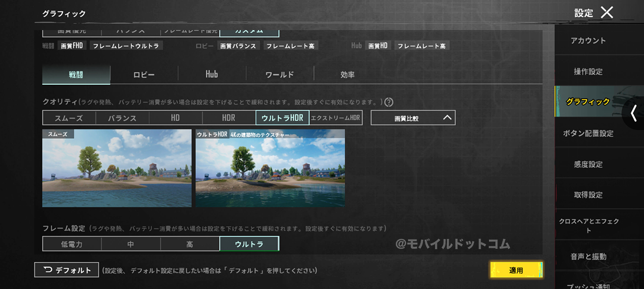The width and height of the screenshot is (644, 289).
Task: Switch to the 効率 tab
Action: tap(347, 74)
